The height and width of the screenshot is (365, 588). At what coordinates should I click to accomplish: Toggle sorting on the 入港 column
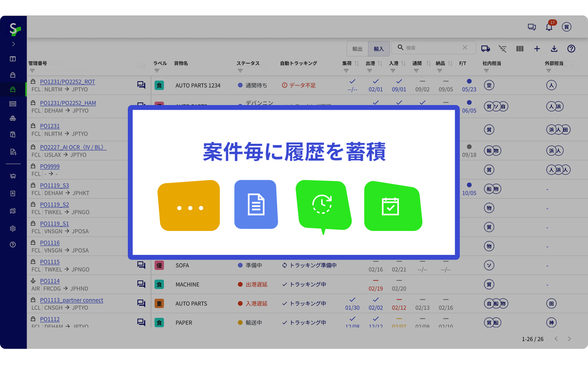point(403,63)
